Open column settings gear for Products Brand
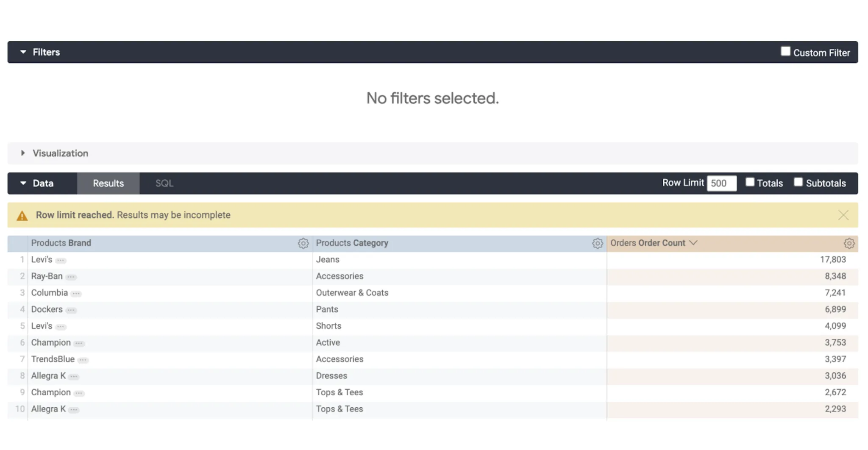The image size is (868, 450). click(303, 244)
